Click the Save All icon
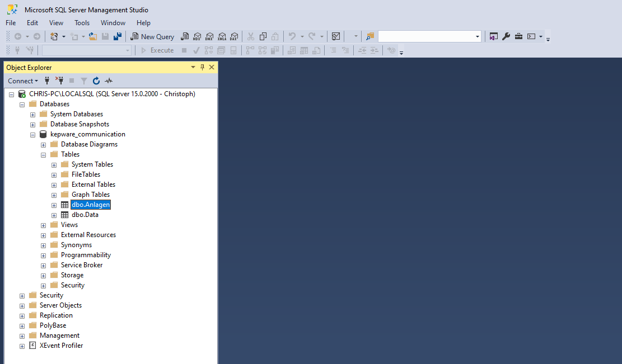The height and width of the screenshot is (364, 622). coord(118,36)
